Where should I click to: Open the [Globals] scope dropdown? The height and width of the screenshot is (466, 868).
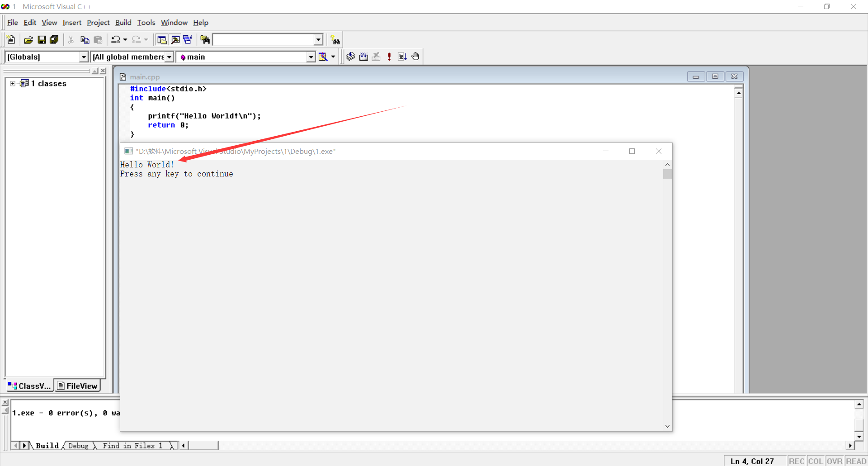84,57
